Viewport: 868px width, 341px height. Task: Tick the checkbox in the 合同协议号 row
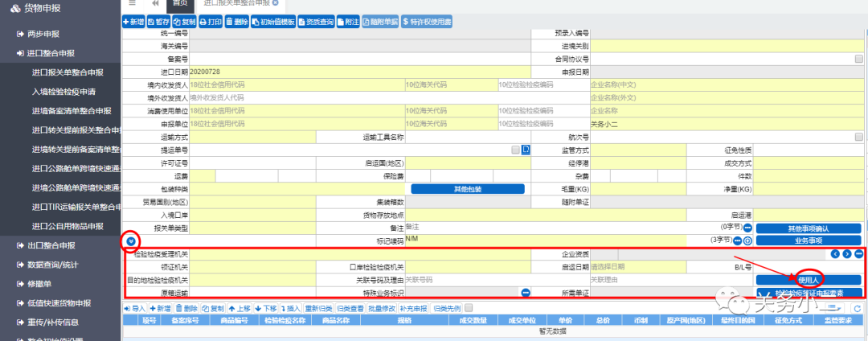click(858, 59)
